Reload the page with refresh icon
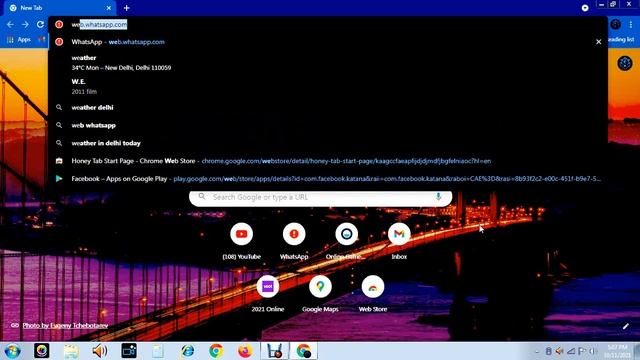 pos(40,24)
